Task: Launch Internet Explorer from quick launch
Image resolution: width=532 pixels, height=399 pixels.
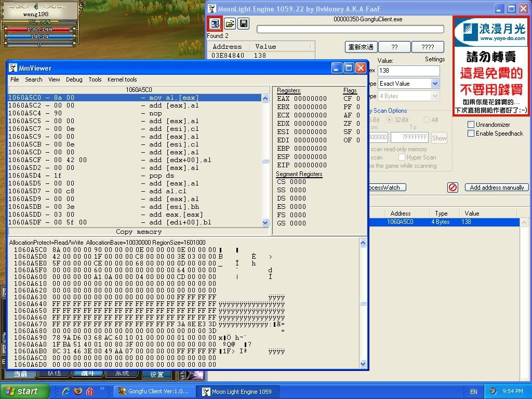Action: pos(66,391)
